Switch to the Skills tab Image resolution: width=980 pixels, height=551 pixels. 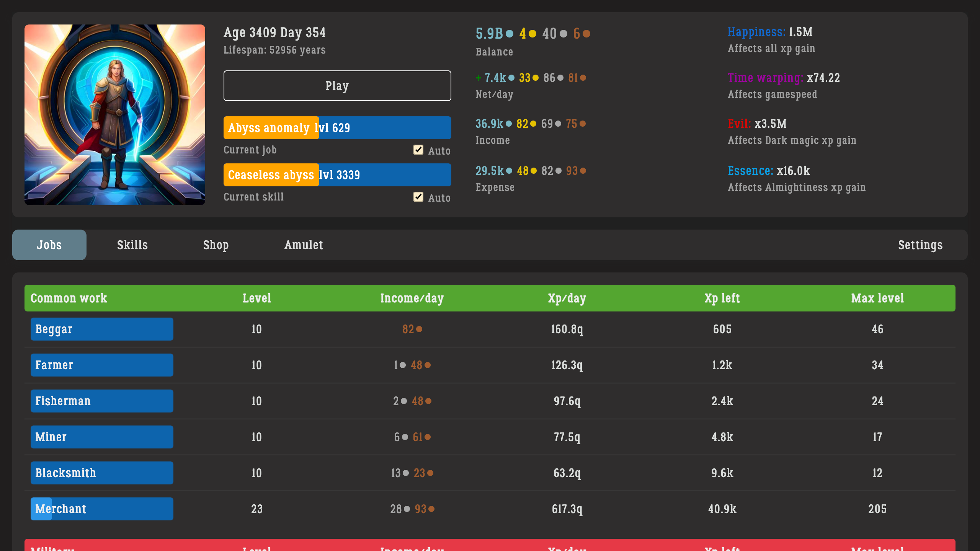(132, 245)
